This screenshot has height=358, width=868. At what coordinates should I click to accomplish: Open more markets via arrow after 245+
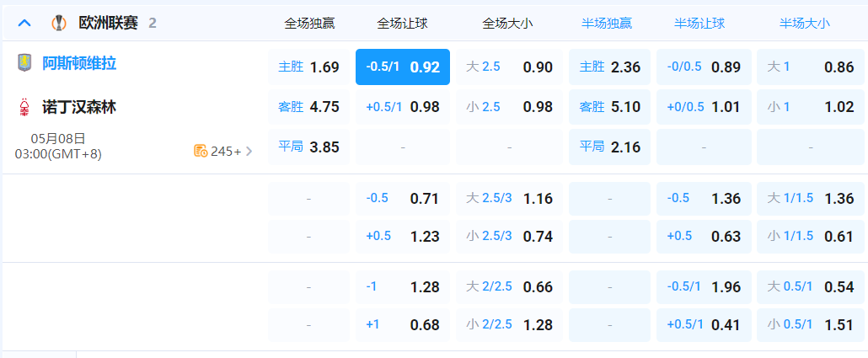[x=249, y=151]
